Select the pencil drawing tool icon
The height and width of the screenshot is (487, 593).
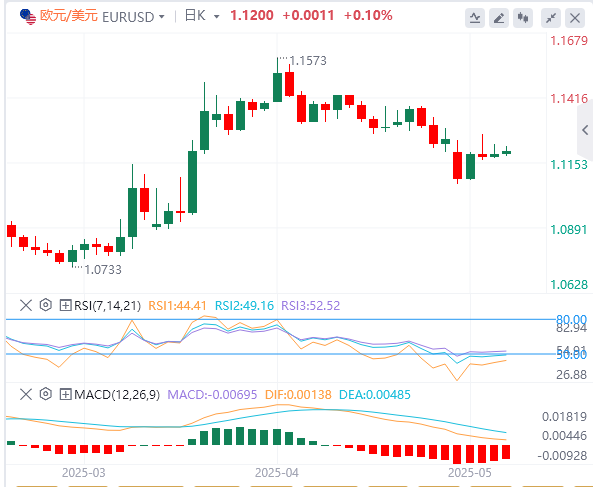coord(499,18)
